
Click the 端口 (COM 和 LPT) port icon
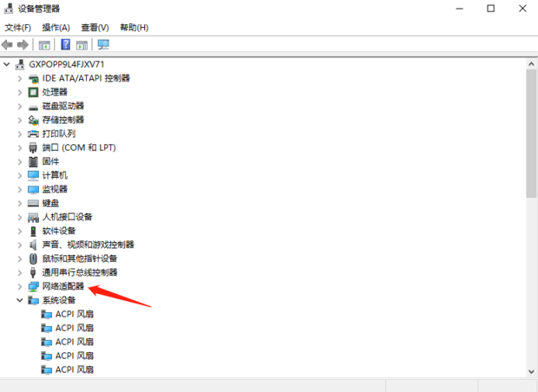[x=33, y=147]
